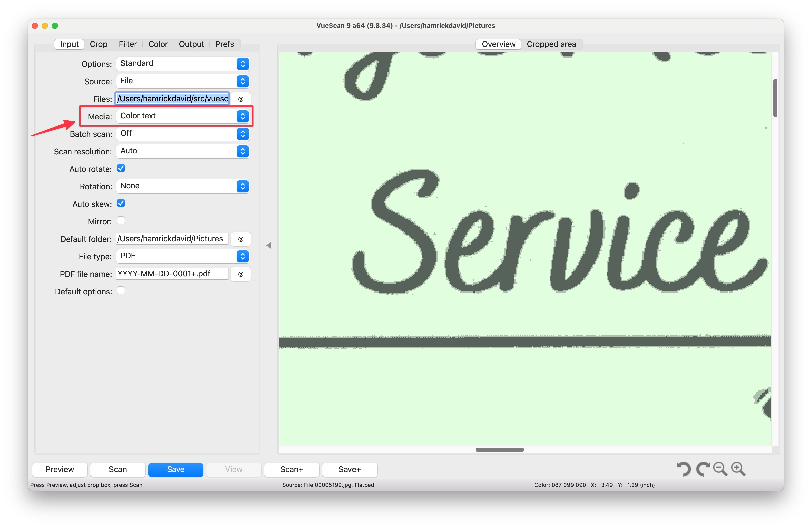Click the @ icon beside PDF file name
This screenshot has height=528, width=812.
tap(240, 274)
